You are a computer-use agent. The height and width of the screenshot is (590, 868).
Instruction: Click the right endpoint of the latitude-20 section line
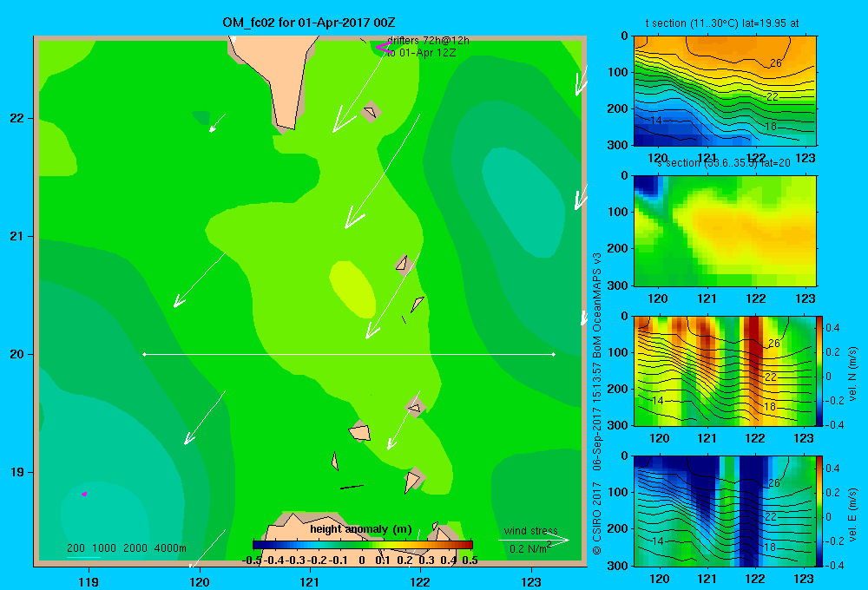pyautogui.click(x=554, y=354)
